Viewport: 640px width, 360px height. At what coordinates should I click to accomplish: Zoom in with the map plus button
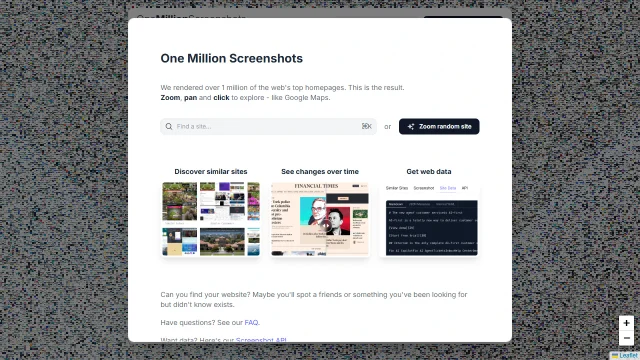tap(626, 323)
